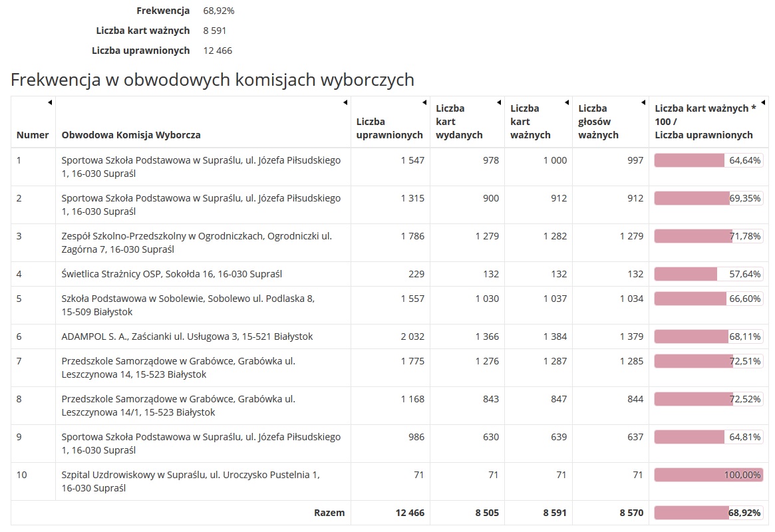Sort by turnout percentage column arrow
The image size is (775, 532).
pos(763,102)
